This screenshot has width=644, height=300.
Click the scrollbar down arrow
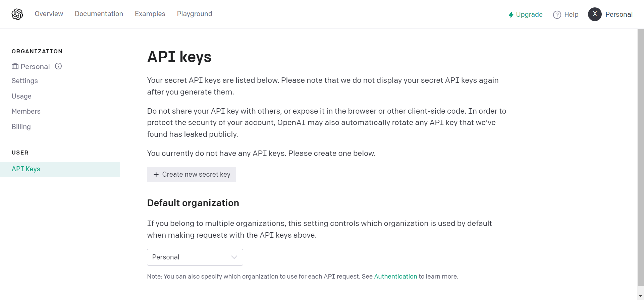pos(640,296)
